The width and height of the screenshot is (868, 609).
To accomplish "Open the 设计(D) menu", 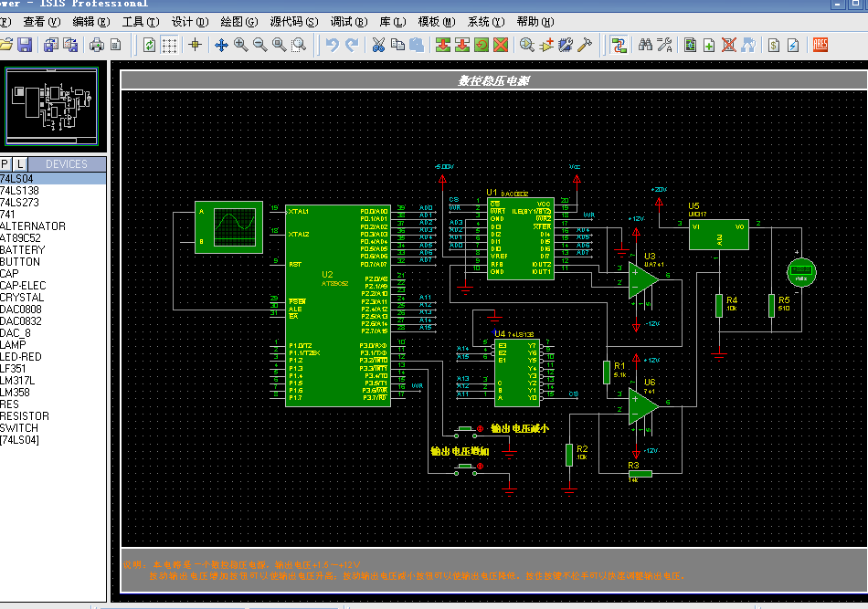I will [x=190, y=22].
